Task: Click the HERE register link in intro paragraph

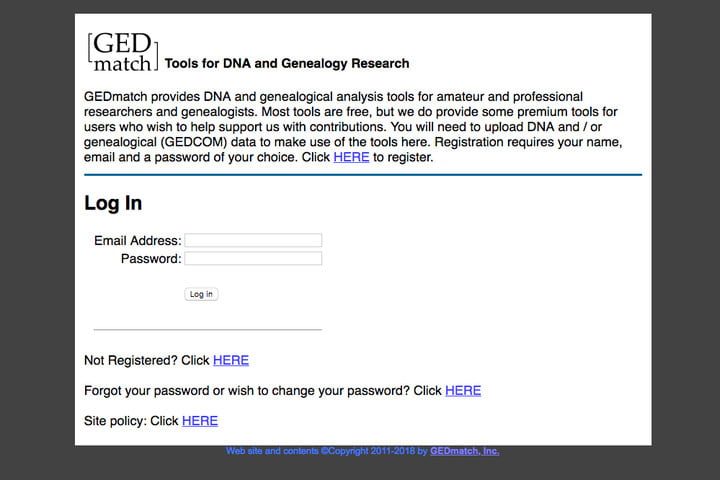Action: (351, 157)
